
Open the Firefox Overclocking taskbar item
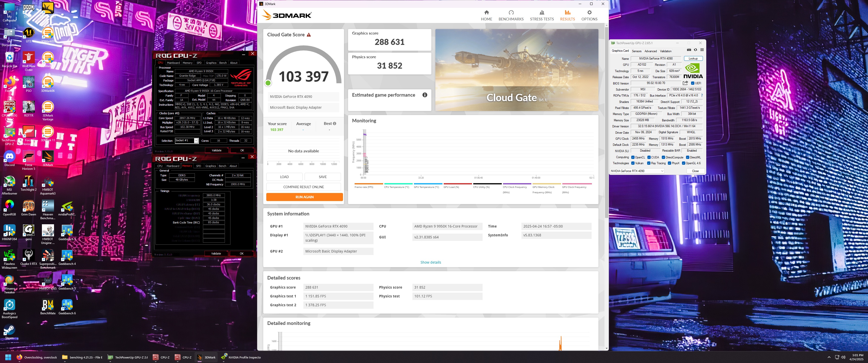[x=37, y=357]
